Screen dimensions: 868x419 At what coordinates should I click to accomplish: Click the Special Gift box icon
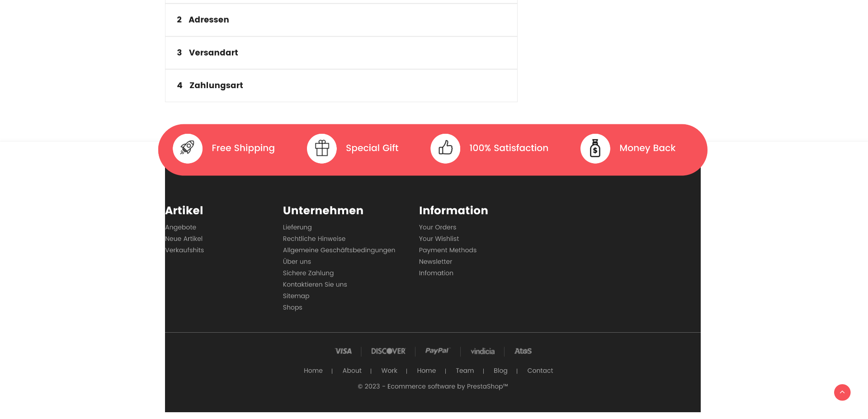point(322,148)
